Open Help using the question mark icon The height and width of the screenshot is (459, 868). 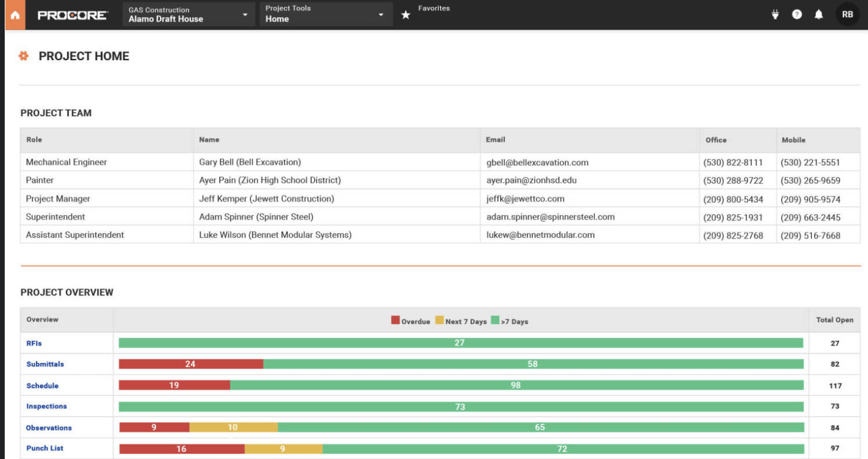[x=797, y=14]
